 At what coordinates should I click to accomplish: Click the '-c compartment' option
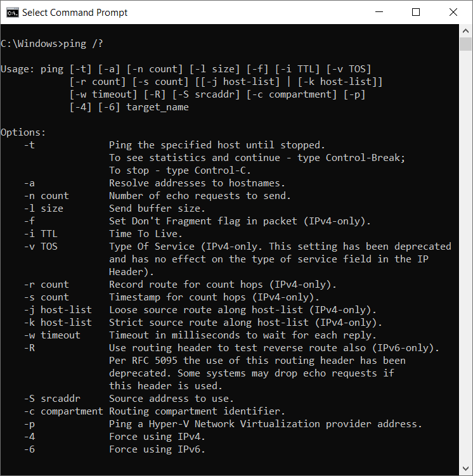[x=63, y=411]
